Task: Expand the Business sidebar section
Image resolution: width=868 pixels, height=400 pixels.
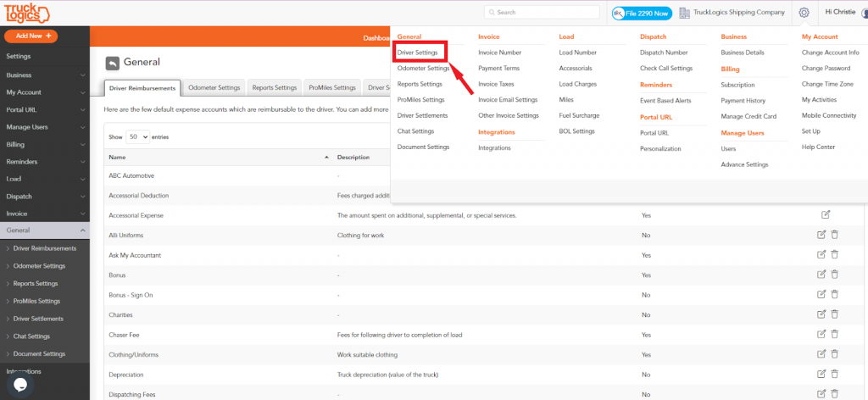Action: 45,75
